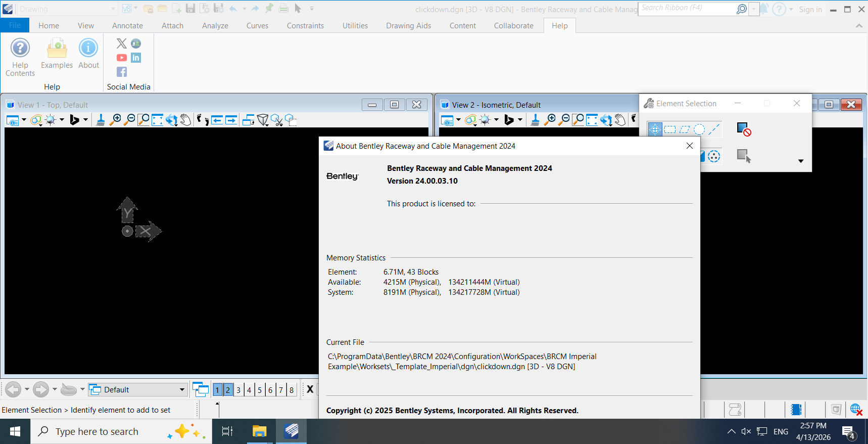Select Window Area tool in View 1
The image size is (868, 444).
click(143, 120)
